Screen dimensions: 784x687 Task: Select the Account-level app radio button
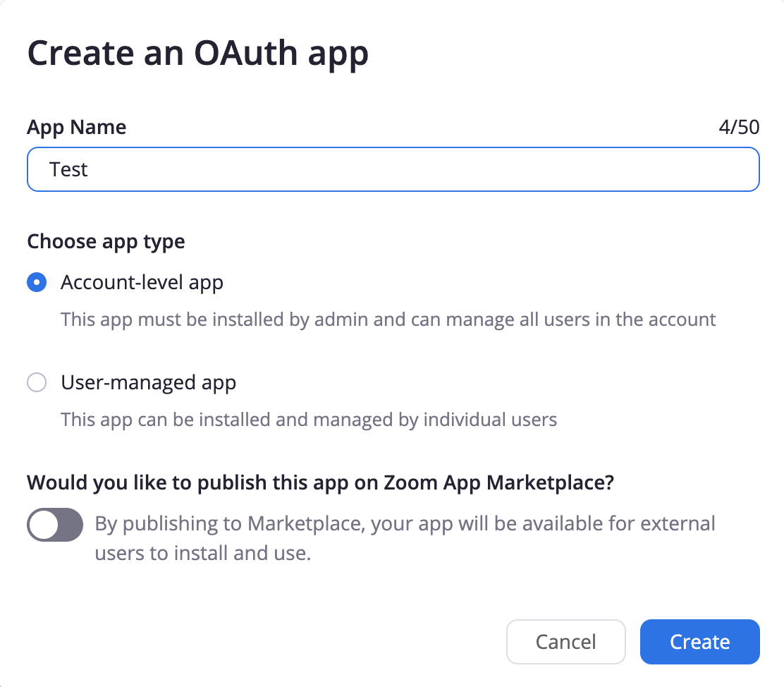coord(37,283)
